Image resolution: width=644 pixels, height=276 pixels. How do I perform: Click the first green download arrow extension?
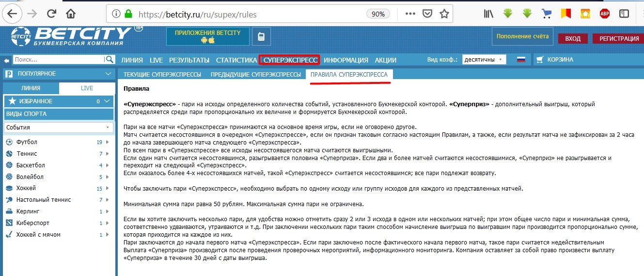(x=507, y=14)
